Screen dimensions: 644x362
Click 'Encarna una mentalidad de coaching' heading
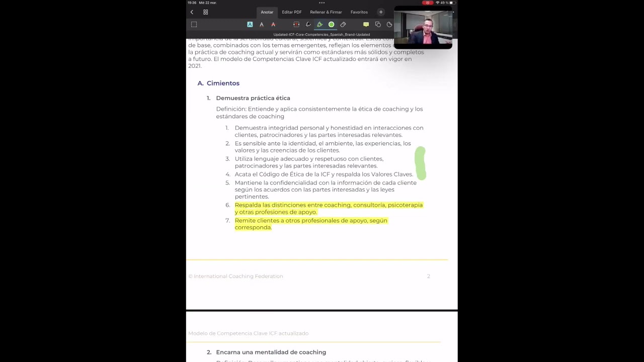(x=271, y=352)
